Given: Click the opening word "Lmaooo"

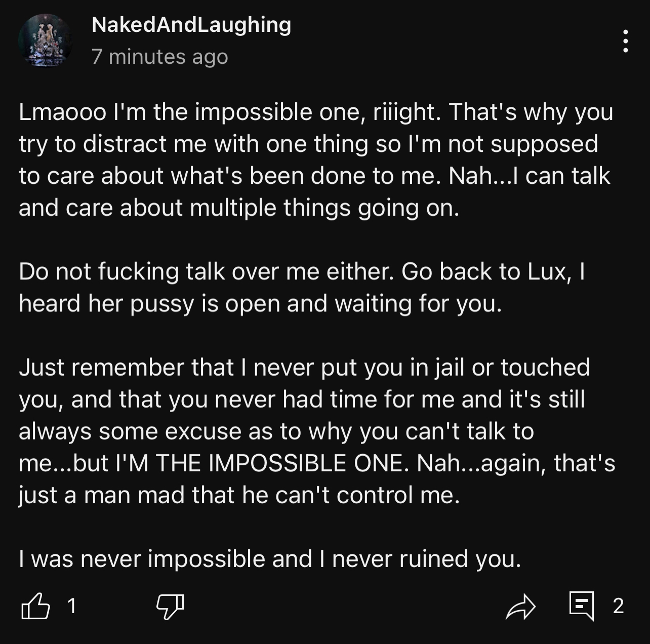Looking at the screenshot, I should [x=58, y=112].
